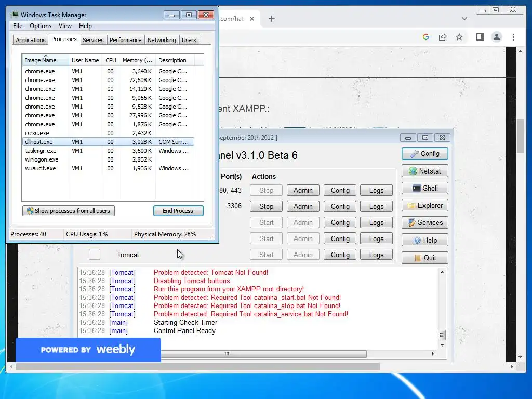This screenshot has width=532, height=399.
Task: Click the Google icon in Chrome toolbar
Action: (426, 37)
